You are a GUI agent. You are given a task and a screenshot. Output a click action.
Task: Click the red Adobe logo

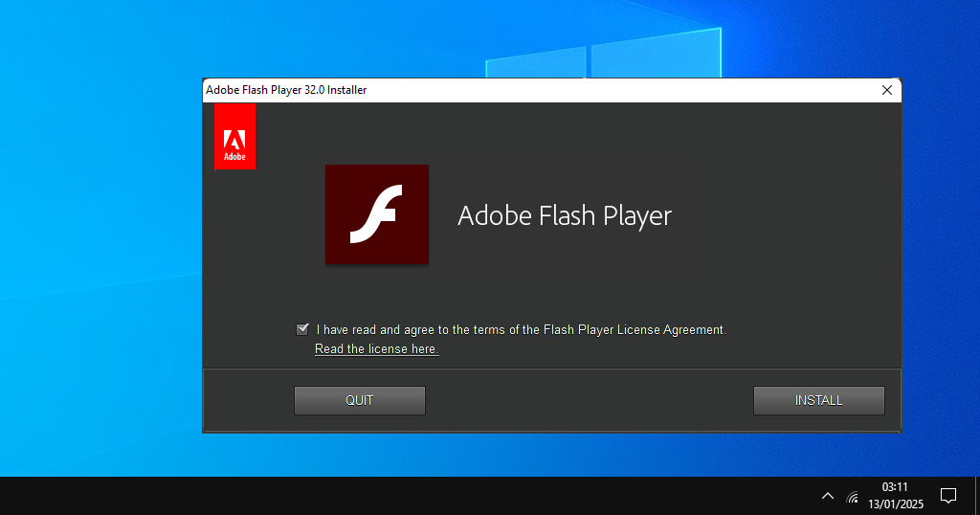(x=235, y=137)
